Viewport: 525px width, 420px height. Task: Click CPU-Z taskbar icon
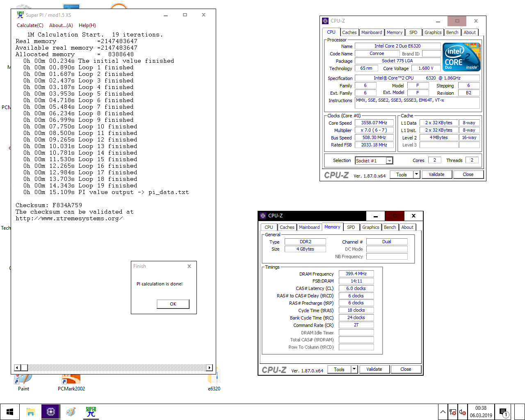pyautogui.click(x=50, y=412)
